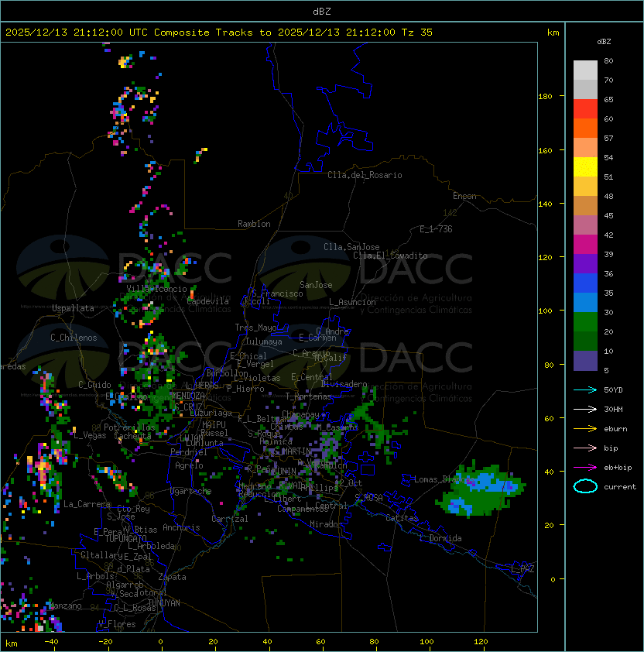Click the 'Manzano' map label
644x652 pixels.
(65, 606)
